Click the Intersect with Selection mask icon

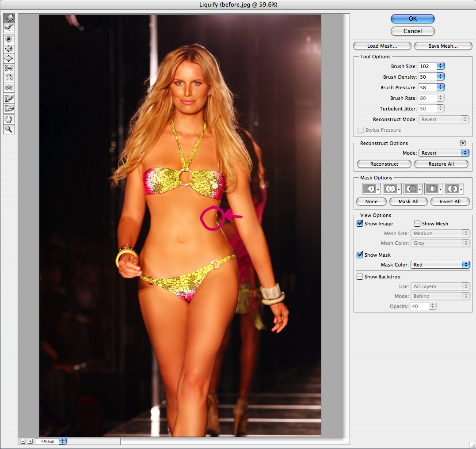[434, 189]
